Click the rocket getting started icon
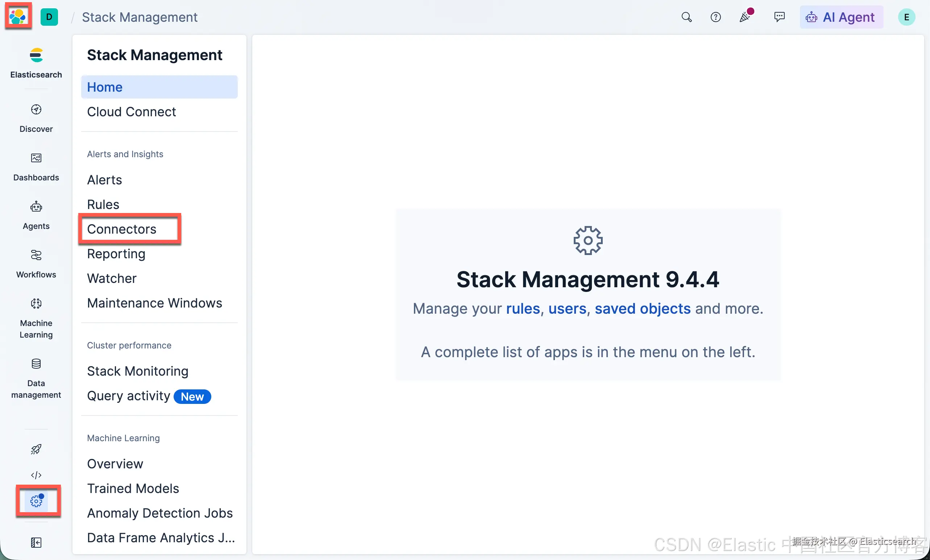The height and width of the screenshot is (560, 930). point(36,449)
